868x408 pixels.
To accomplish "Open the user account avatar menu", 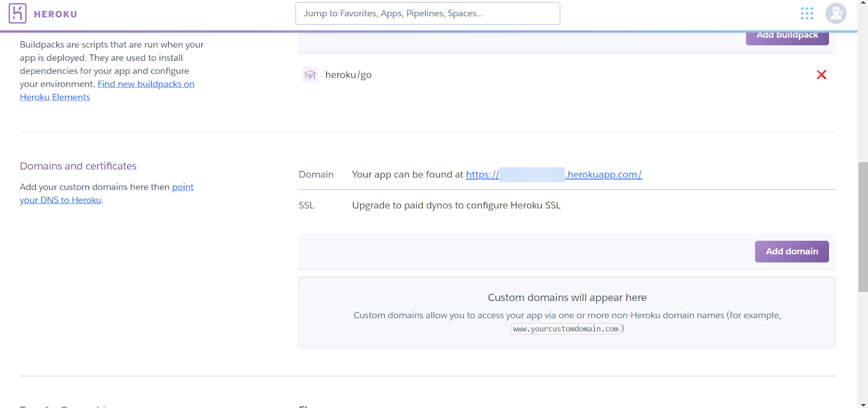I will click(x=836, y=14).
